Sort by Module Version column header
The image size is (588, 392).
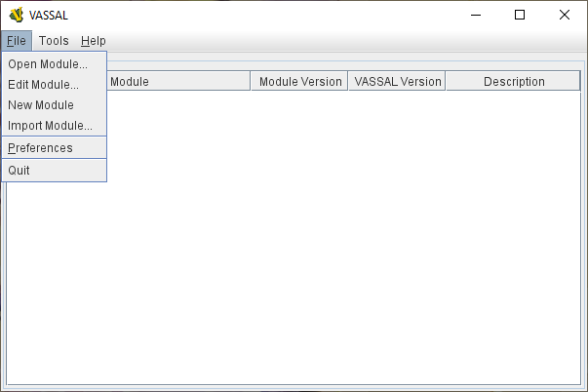(300, 81)
